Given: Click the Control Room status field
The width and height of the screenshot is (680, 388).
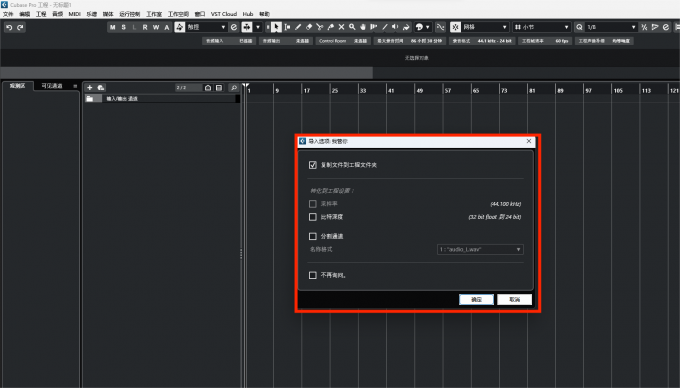Looking at the screenshot, I should point(343,41).
